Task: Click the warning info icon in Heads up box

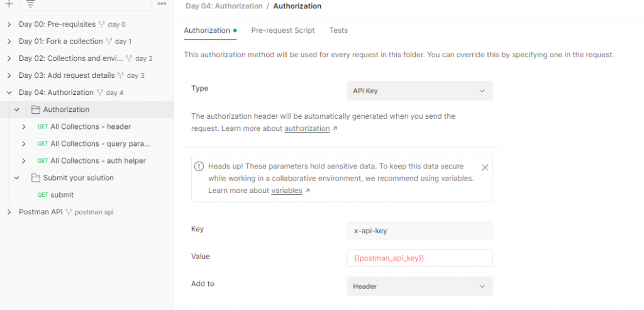Action: click(199, 167)
